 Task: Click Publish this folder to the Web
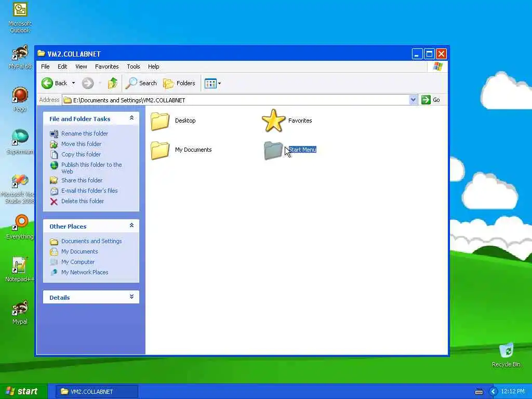click(91, 168)
